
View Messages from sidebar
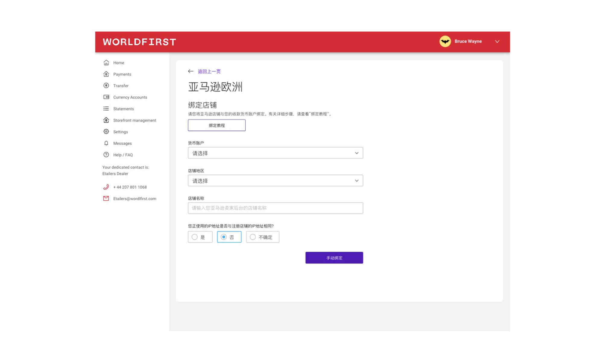pyautogui.click(x=122, y=143)
